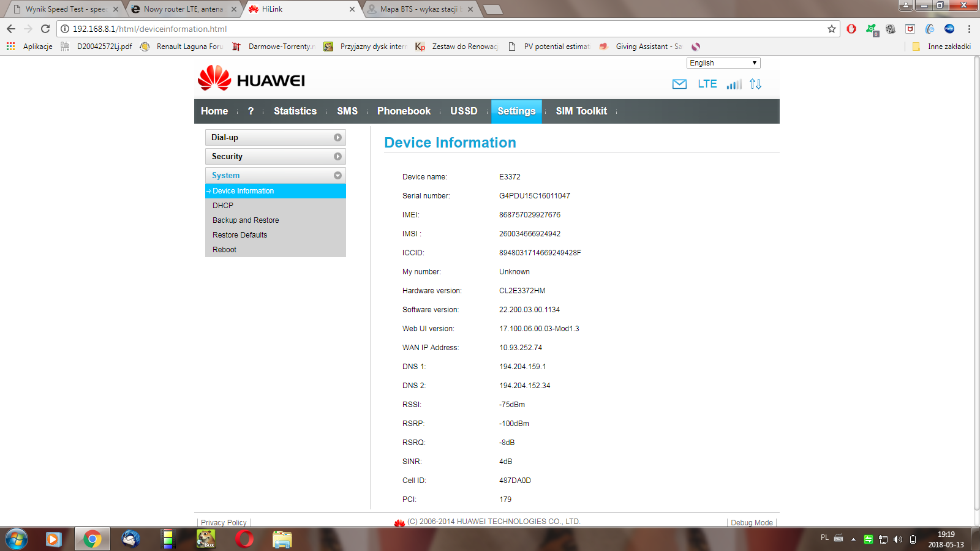Open the Darmowe-Torrenty bookmark
Image resolution: width=980 pixels, height=551 pixels.
[274, 47]
